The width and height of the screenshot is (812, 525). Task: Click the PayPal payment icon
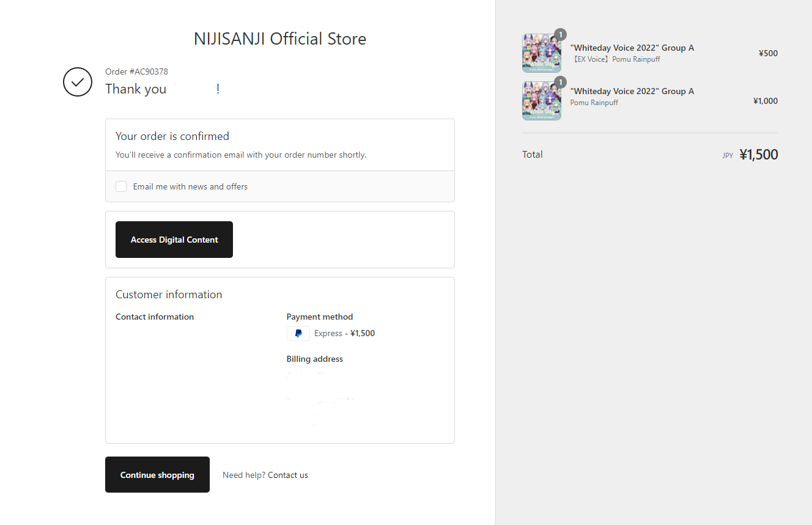click(x=298, y=334)
